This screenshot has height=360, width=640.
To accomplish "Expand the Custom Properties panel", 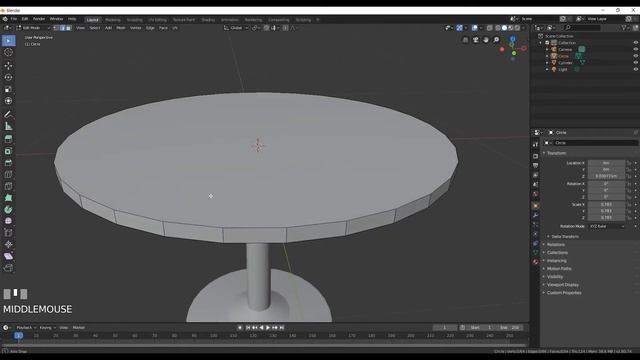I will coord(563,293).
